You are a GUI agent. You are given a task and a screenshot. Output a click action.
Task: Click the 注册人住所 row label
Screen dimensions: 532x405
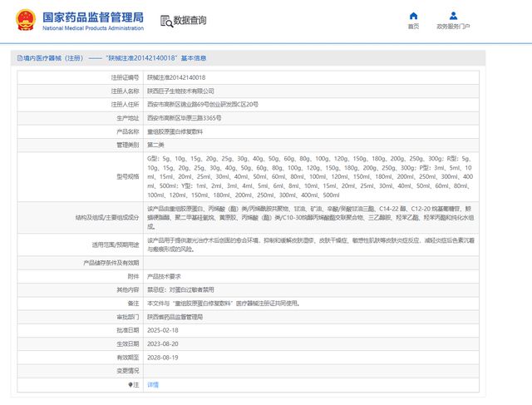(126, 105)
